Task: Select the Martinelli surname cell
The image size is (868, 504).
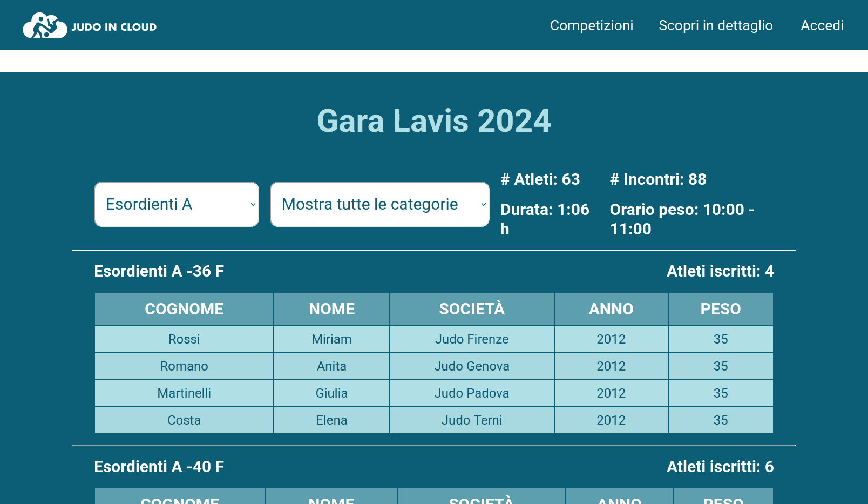Action: pyautogui.click(x=184, y=393)
